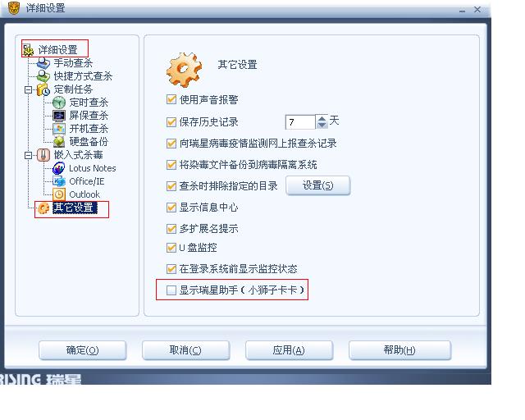
Task: Toggle the U盘监控 checkbox
Action: click(x=171, y=248)
